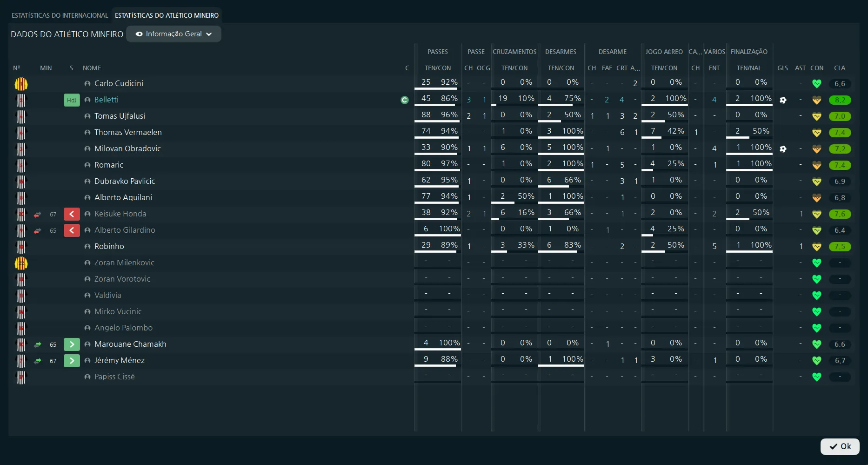Viewport: 868px width, 465px height.
Task: Click Dados do Atlético Mineiro heading
Action: [67, 34]
